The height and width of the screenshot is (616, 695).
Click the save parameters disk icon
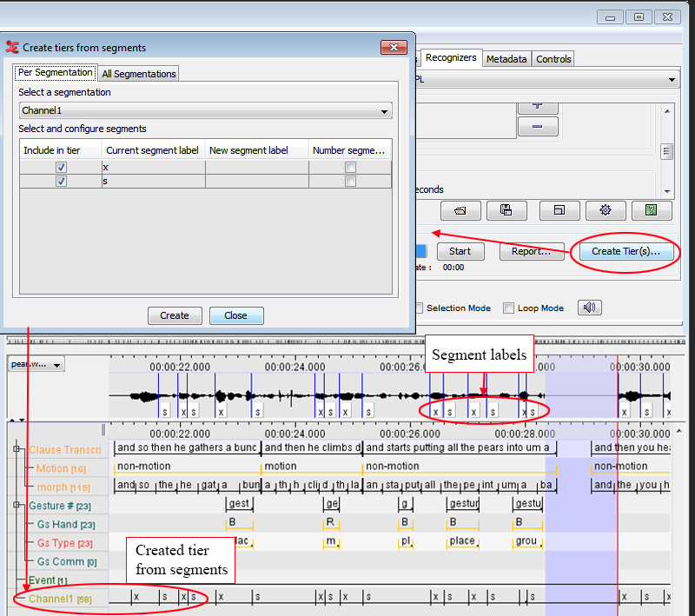(x=506, y=210)
